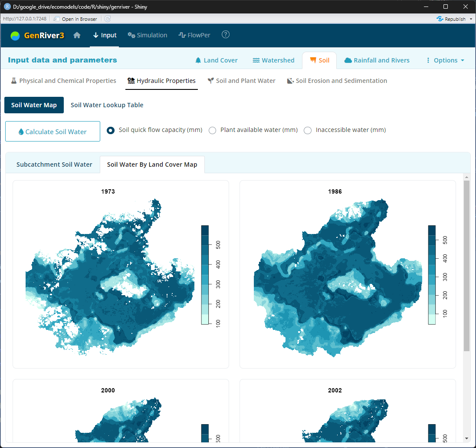
Task: Click the R icon in the title bar
Action: (x=7, y=7)
